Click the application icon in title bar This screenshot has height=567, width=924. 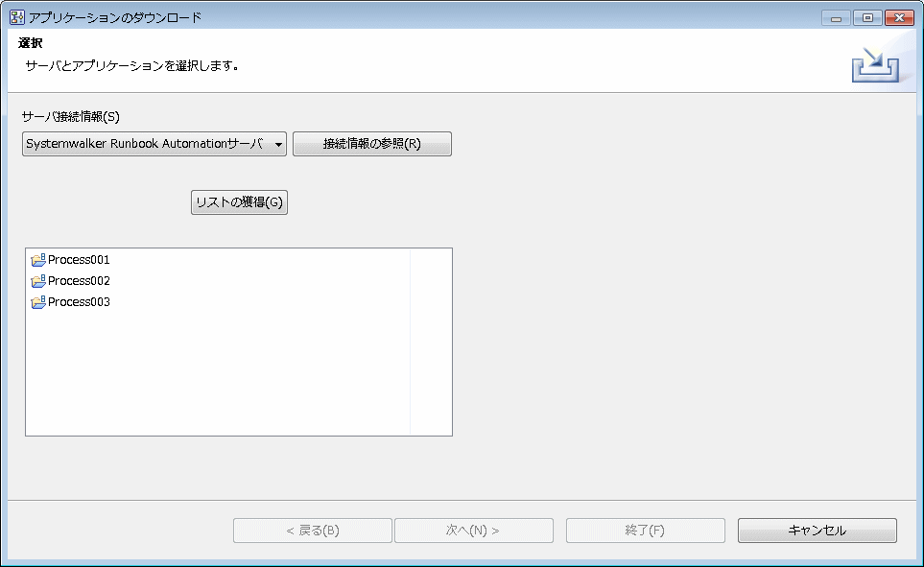click(17, 17)
